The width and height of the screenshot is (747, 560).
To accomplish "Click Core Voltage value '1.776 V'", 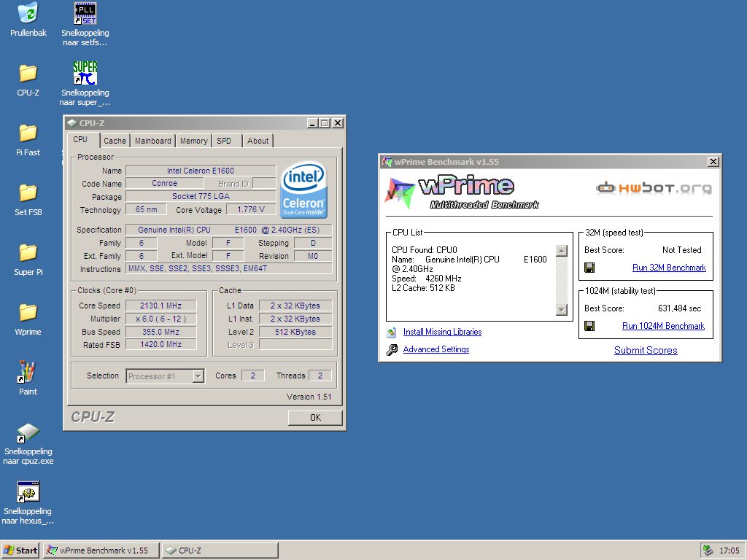I will tap(251, 209).
